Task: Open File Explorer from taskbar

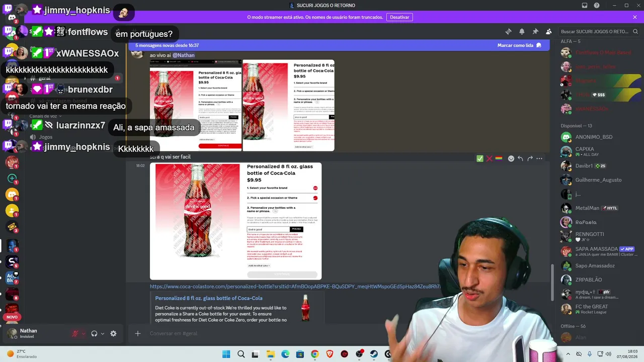Action: pyautogui.click(x=271, y=354)
